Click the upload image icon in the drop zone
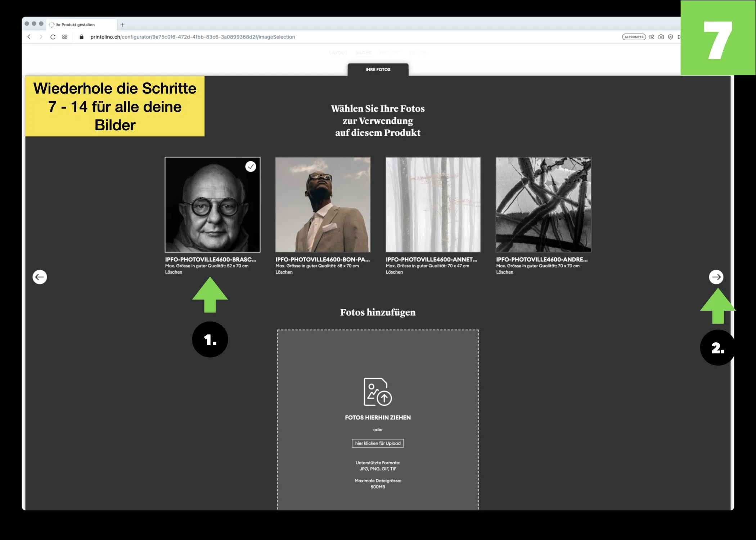Image resolution: width=756 pixels, height=540 pixels. [x=377, y=392]
